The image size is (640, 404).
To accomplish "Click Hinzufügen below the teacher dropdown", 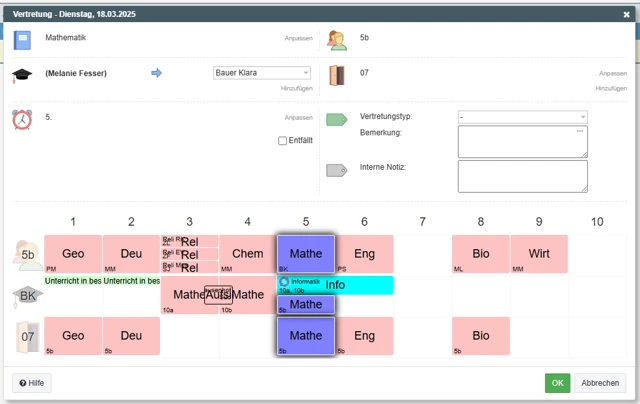I will point(297,88).
